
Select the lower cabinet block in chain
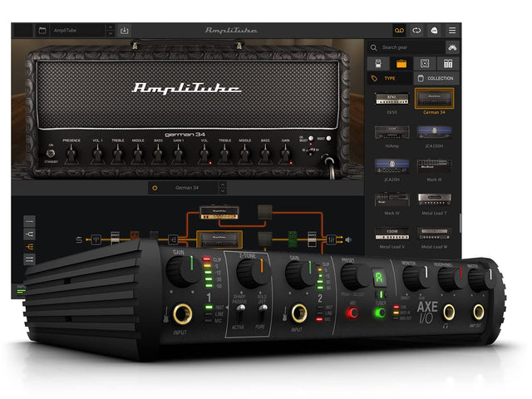(264, 239)
